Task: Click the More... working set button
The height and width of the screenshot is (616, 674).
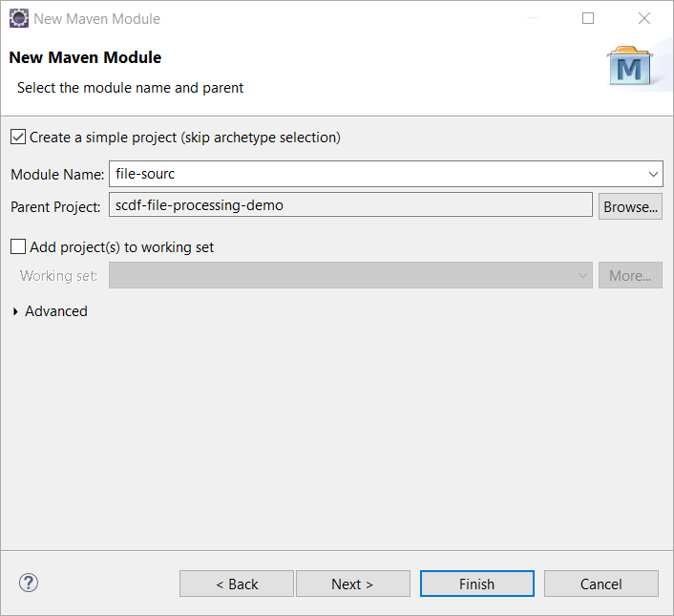Action: (x=630, y=276)
